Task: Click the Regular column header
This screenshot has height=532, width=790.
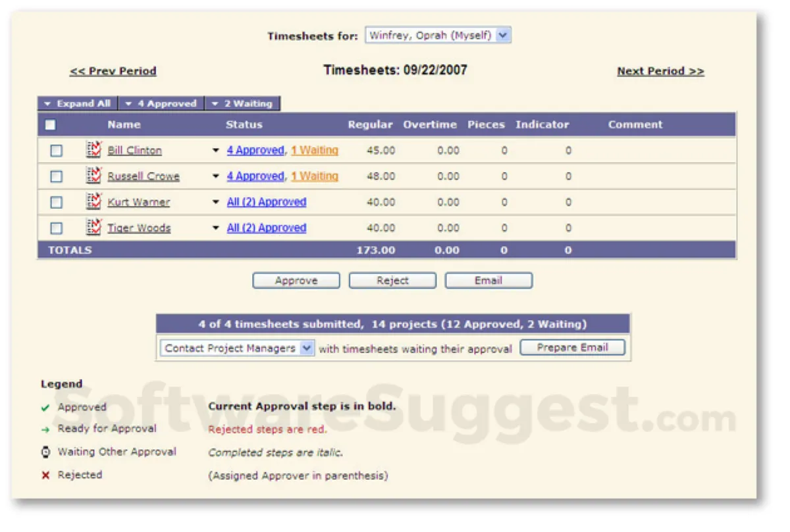Action: (x=370, y=124)
